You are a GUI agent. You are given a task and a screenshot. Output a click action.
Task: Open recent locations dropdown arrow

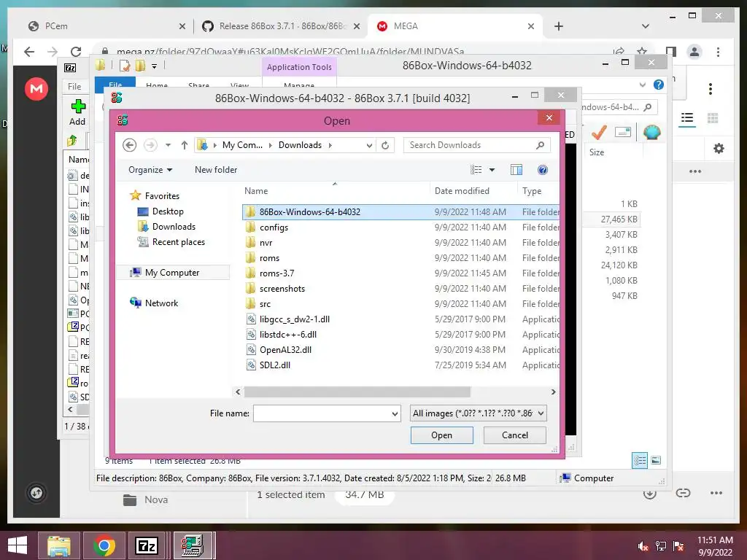pos(169,145)
